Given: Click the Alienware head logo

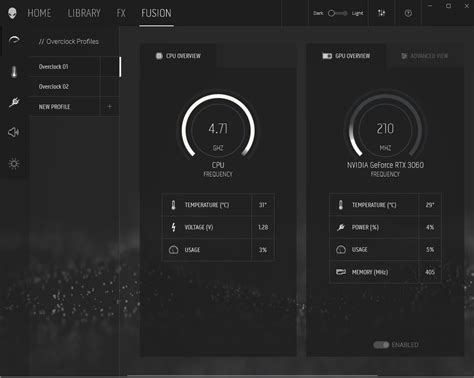Looking at the screenshot, I should pos(12,13).
